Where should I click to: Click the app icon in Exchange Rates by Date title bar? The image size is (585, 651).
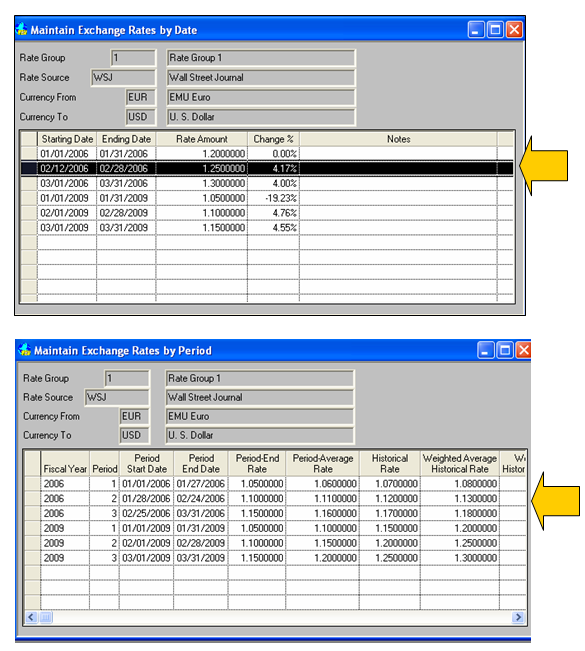click(x=22, y=29)
